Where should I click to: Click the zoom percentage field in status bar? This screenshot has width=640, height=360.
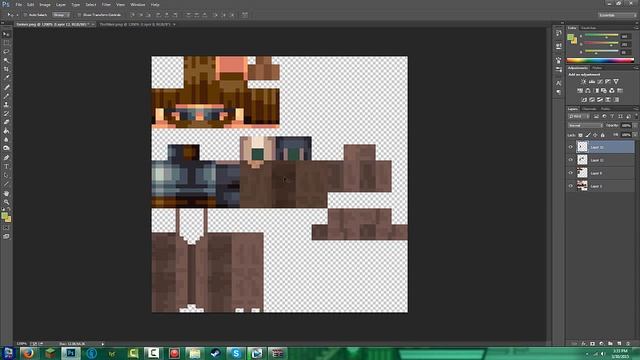pos(22,344)
